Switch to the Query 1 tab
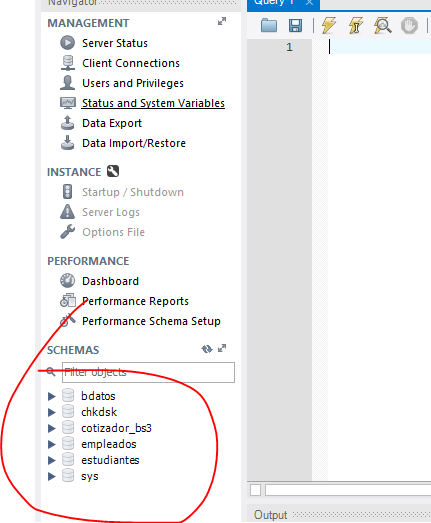Image resolution: width=431 pixels, height=523 pixels. pyautogui.click(x=274, y=3)
